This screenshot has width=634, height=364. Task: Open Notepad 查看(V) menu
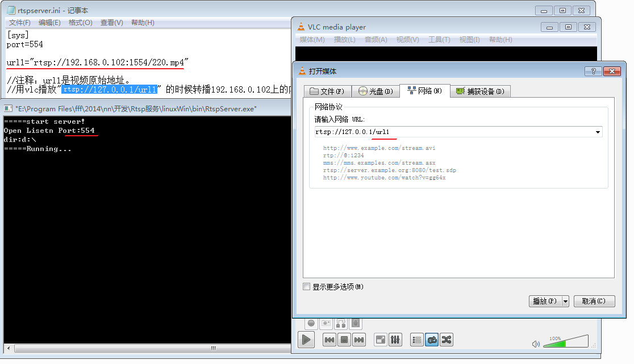click(x=111, y=23)
